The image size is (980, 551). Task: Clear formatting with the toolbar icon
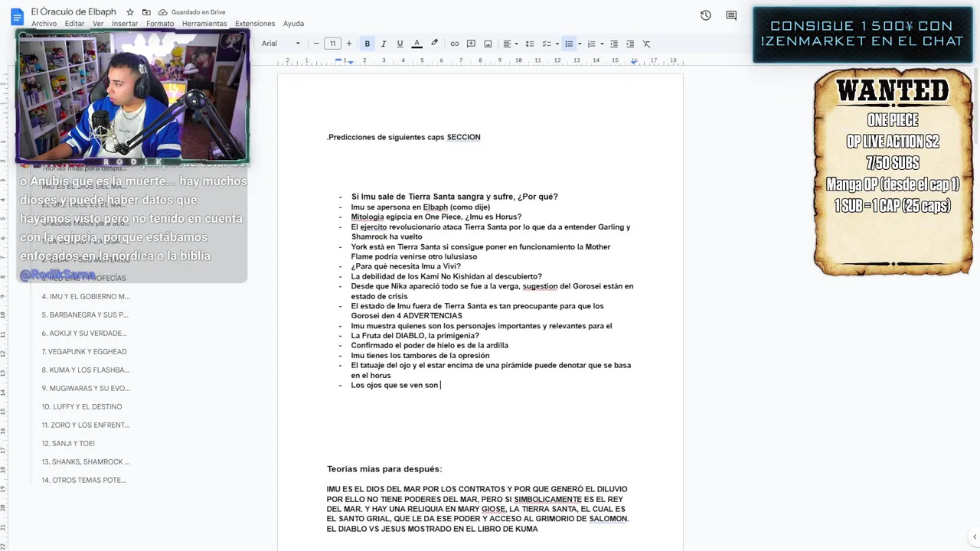[x=646, y=44]
